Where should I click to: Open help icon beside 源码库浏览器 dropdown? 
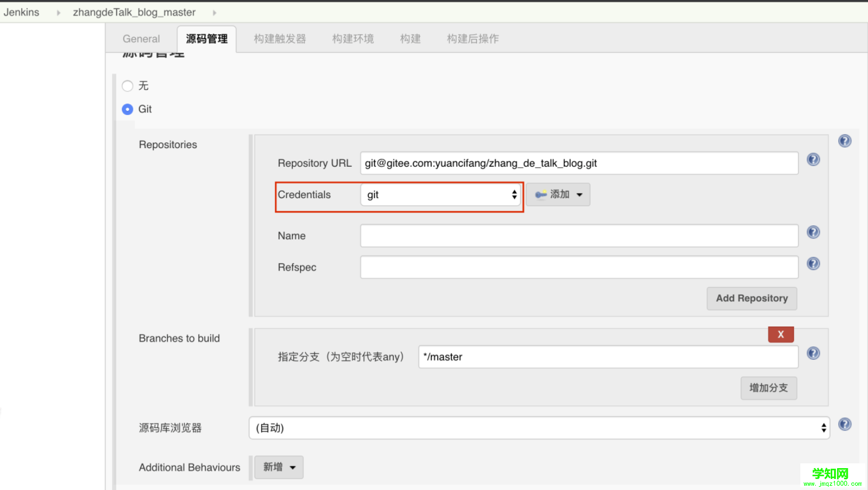pyautogui.click(x=845, y=424)
